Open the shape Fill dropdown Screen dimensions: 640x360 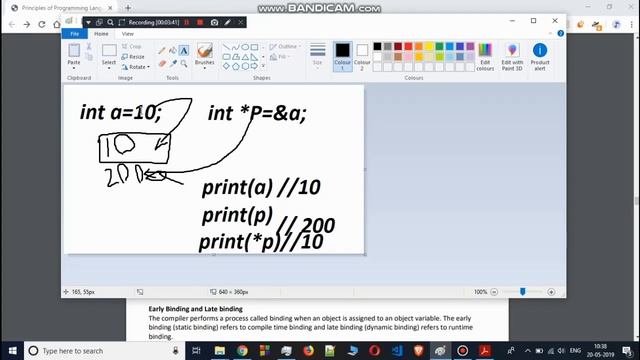coord(280,57)
